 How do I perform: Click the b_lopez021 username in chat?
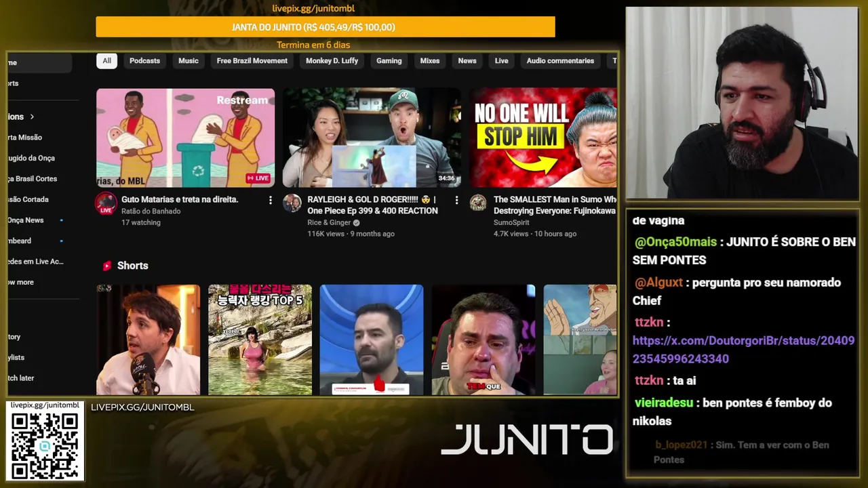[x=682, y=445]
